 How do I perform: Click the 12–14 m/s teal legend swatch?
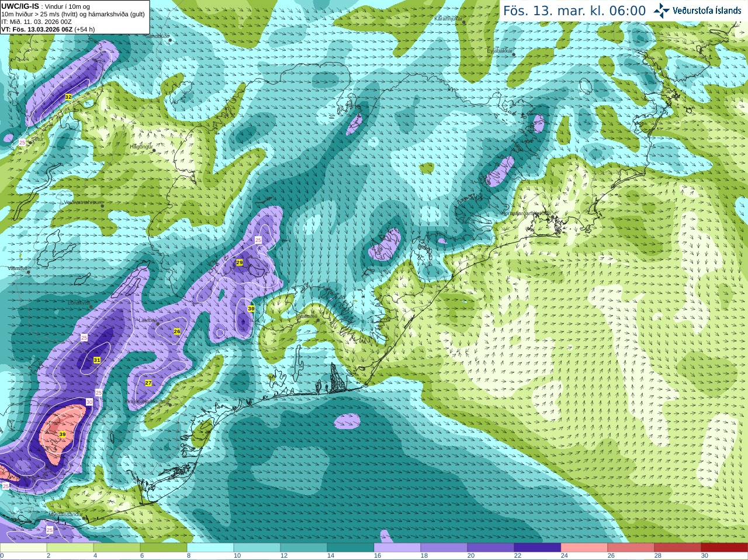click(x=304, y=547)
